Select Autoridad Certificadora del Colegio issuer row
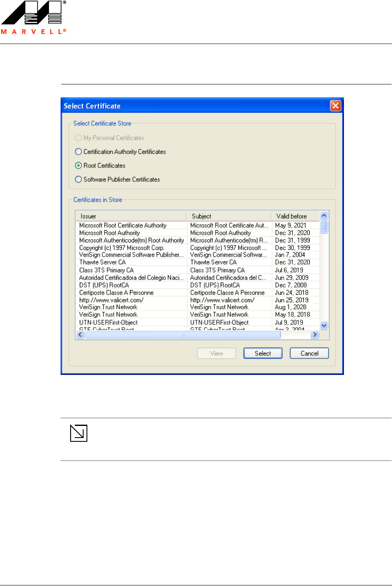This screenshot has width=392, height=586. click(x=131, y=278)
